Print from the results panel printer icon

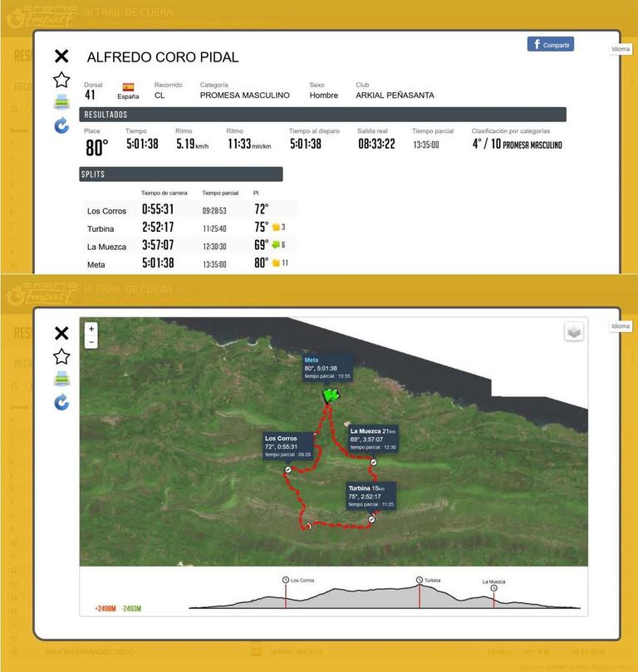point(61,101)
